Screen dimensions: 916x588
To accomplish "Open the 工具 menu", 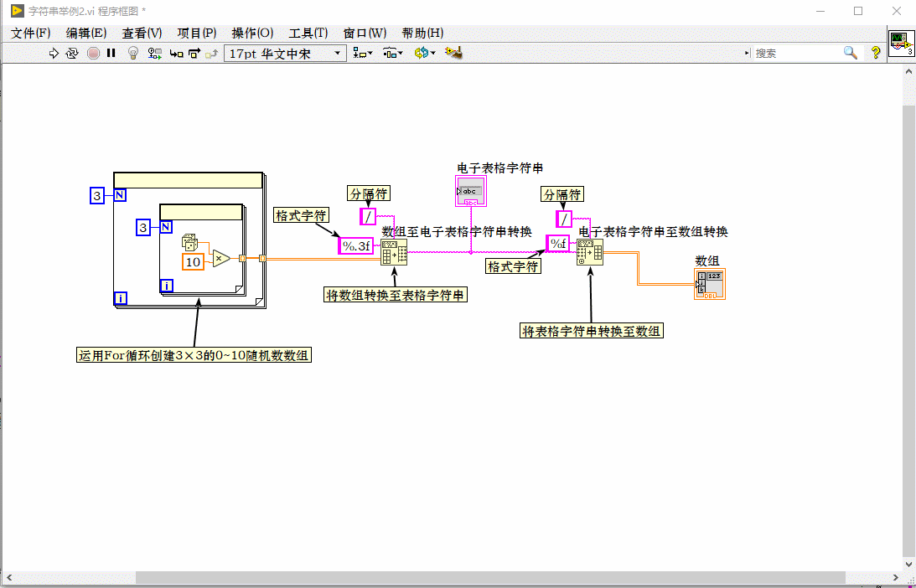I will click(307, 33).
